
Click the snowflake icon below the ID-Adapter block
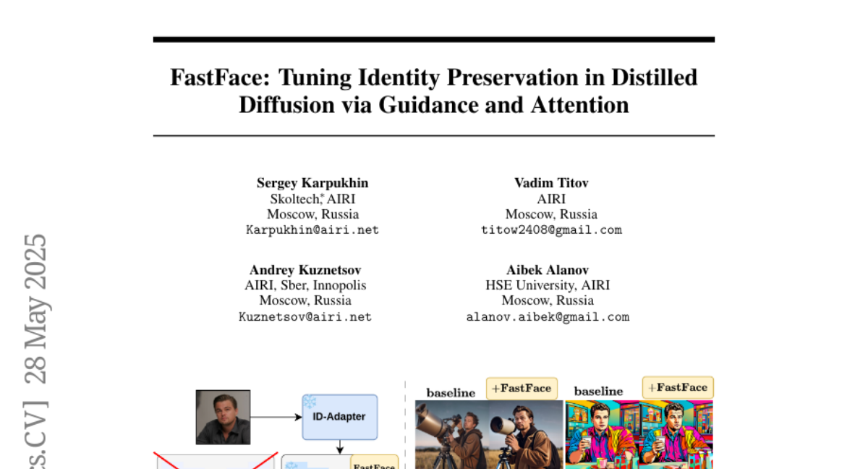[292, 464]
